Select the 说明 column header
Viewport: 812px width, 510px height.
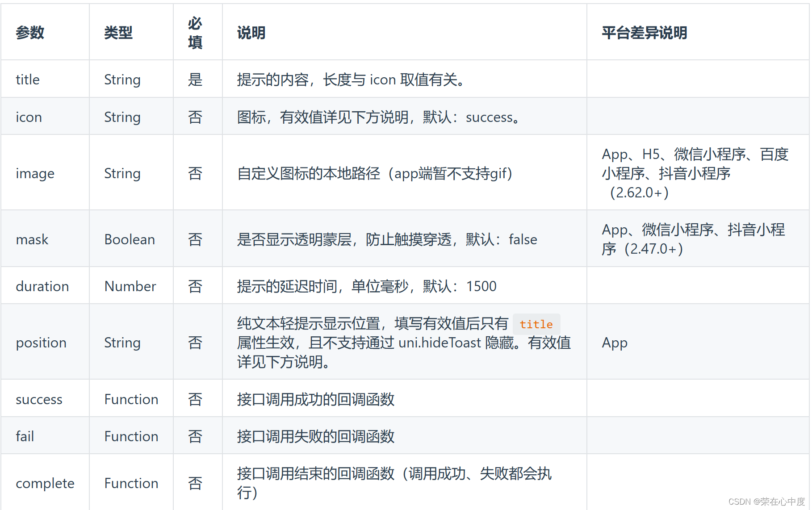[251, 33]
